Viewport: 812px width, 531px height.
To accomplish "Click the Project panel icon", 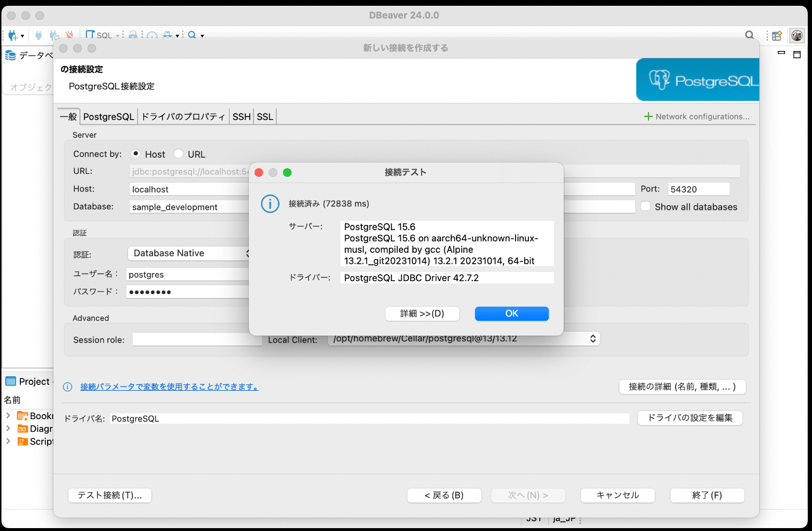I will [10, 381].
